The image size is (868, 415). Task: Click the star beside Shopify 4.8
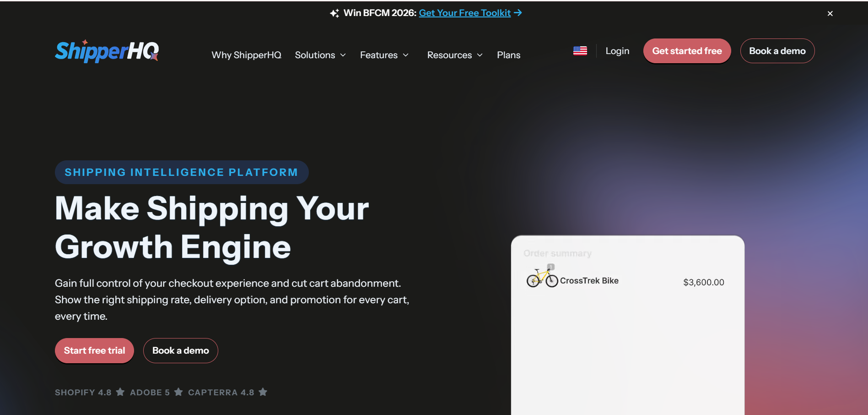[120, 392]
